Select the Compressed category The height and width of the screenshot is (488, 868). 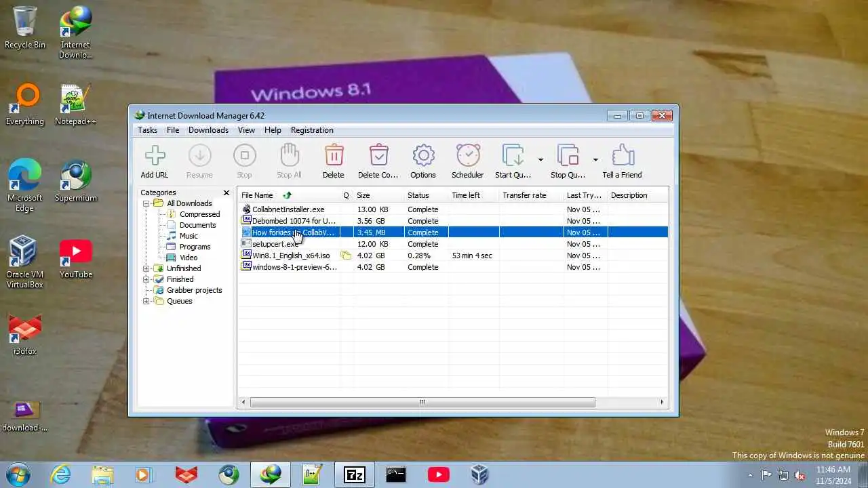pos(199,214)
